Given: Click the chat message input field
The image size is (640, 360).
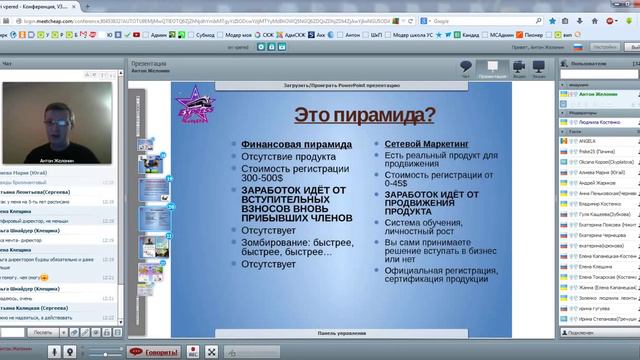Looking at the screenshot, I should click(x=12, y=333).
